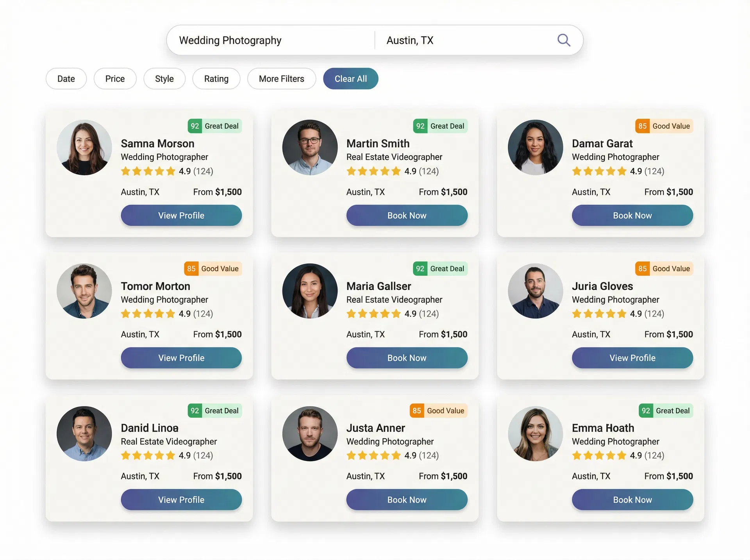Click the star rating on Danid Linoa's card
Viewport: 750px width, 560px height.
[148, 456]
